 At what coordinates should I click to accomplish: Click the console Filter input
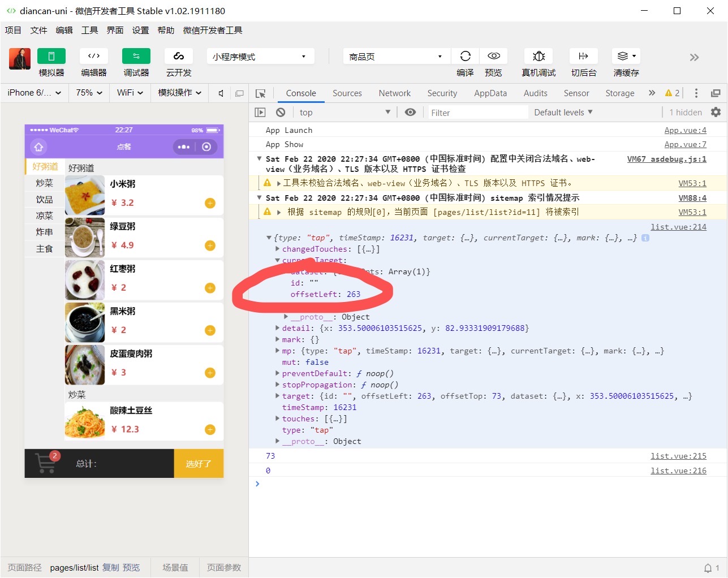pyautogui.click(x=477, y=113)
